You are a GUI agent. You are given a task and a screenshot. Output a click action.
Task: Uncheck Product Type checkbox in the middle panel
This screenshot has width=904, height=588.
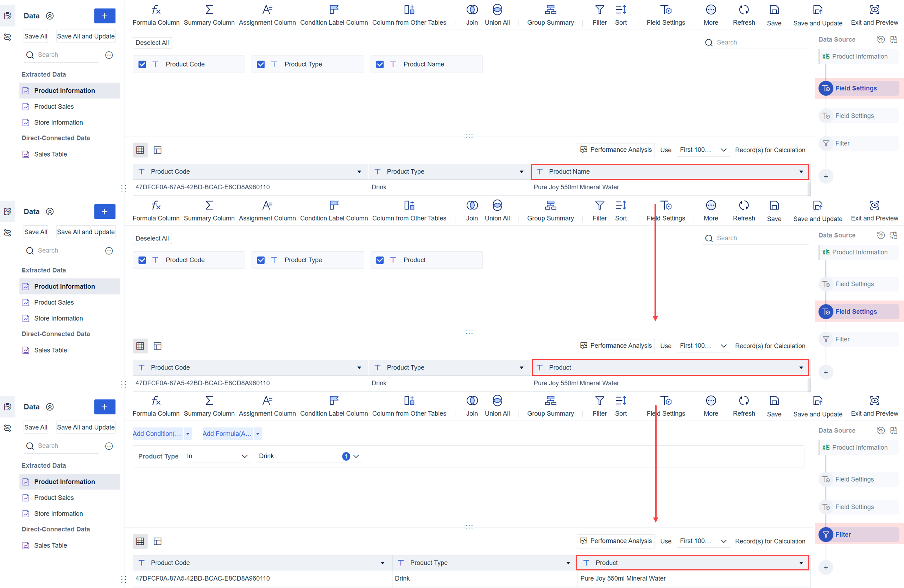coord(260,260)
